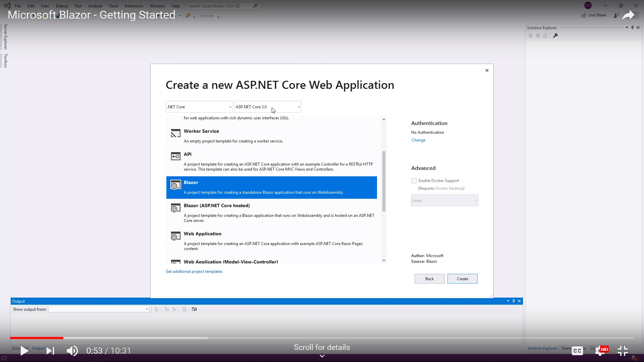644x362 pixels.
Task: Open Solution Explorer properties via wrench icon
Action: 556,36
